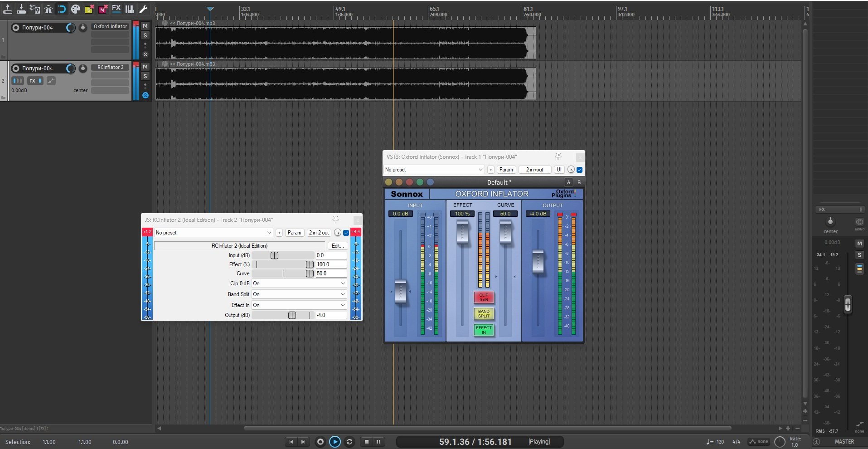Click the unsolo all tracks icon
868x449 pixels.
coord(89,9)
